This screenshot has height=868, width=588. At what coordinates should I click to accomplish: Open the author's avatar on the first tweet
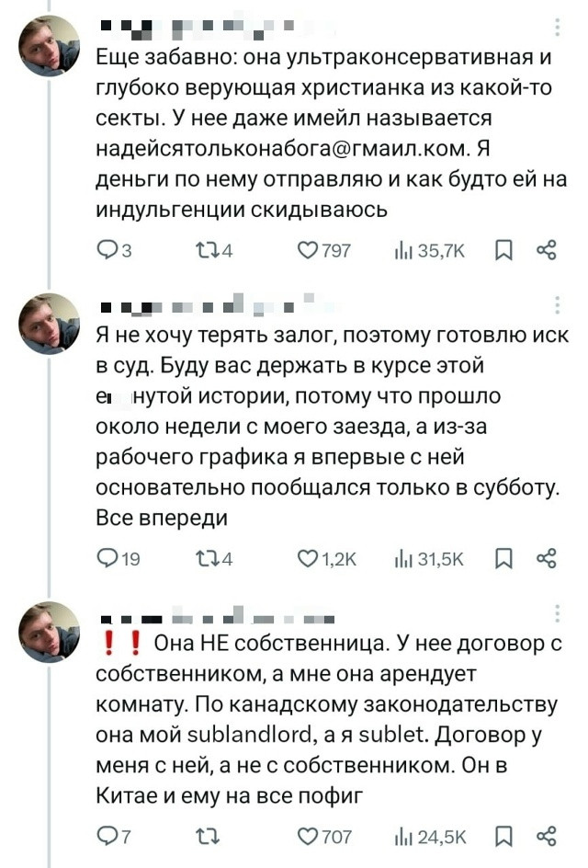pyautogui.click(x=50, y=45)
